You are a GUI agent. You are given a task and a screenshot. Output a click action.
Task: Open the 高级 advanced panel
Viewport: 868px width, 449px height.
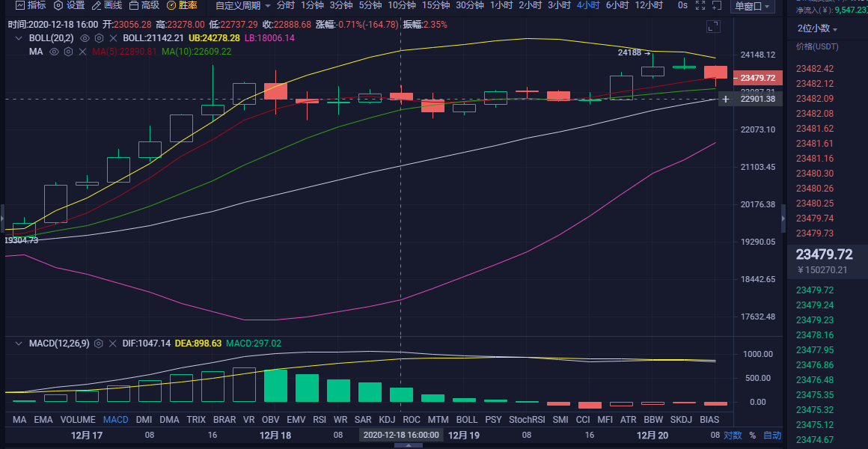[x=144, y=5]
